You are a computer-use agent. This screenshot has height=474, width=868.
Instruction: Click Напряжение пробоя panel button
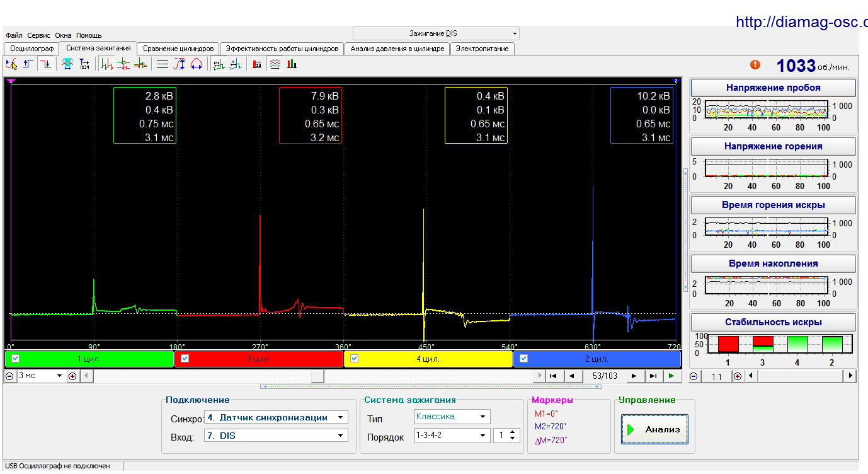[774, 88]
